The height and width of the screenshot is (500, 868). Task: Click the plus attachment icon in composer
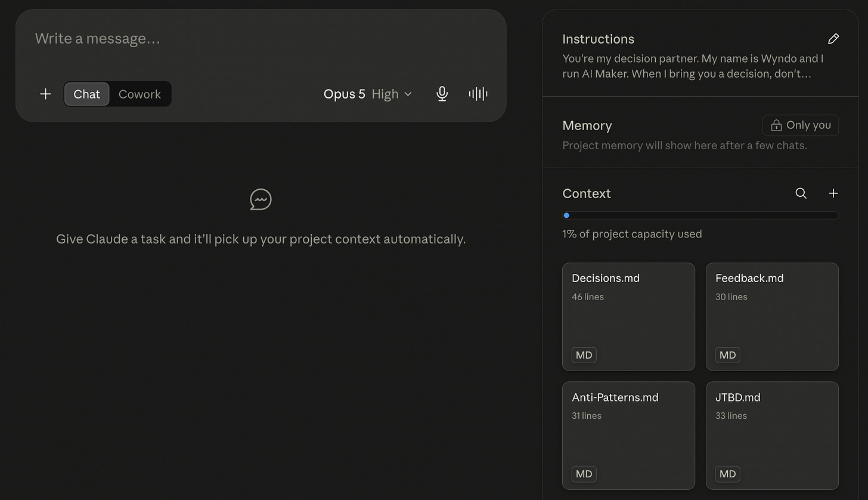[45, 94]
